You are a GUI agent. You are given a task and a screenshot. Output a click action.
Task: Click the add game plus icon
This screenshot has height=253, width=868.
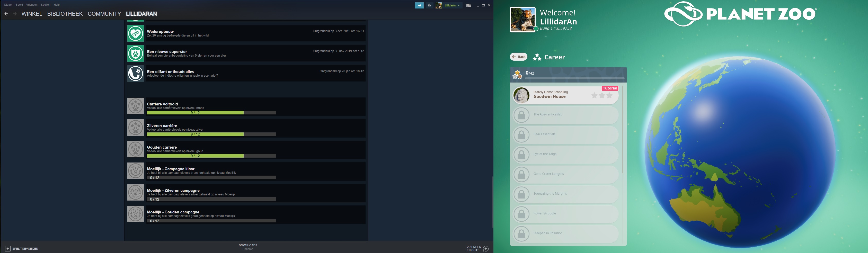pos(8,249)
